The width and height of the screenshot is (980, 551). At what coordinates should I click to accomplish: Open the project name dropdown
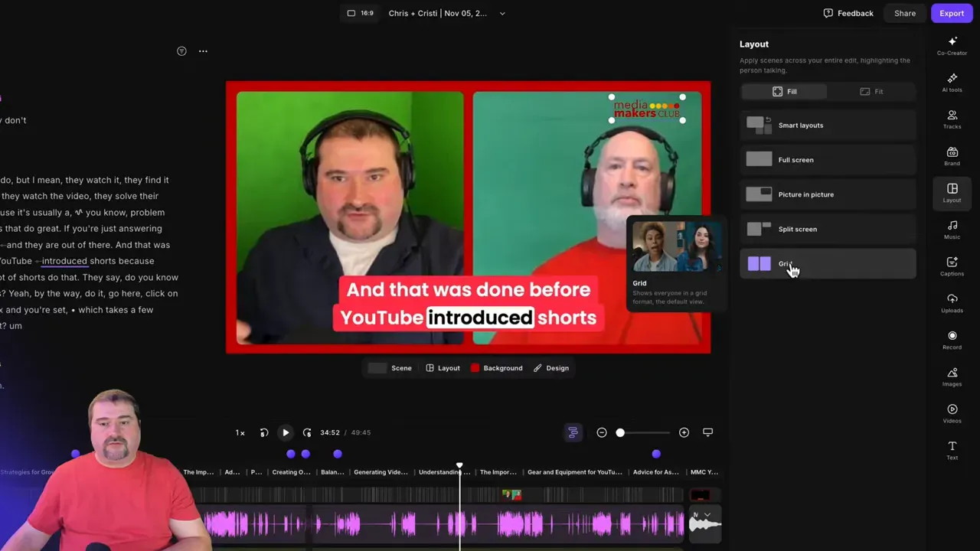click(x=502, y=13)
